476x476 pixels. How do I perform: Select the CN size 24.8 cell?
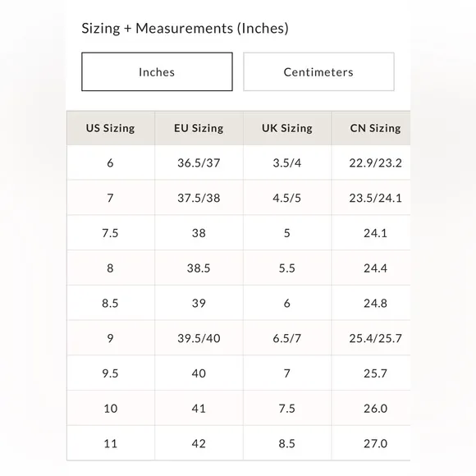pos(371,303)
